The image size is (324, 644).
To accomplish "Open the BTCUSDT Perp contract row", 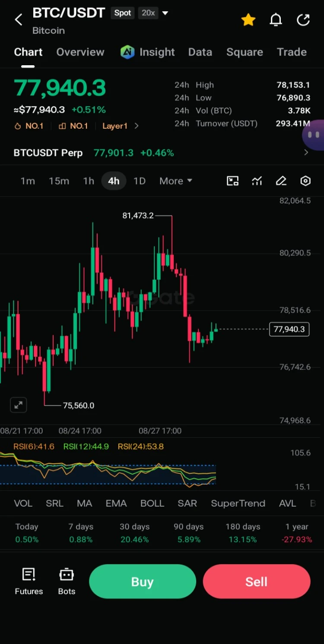I will pos(162,153).
